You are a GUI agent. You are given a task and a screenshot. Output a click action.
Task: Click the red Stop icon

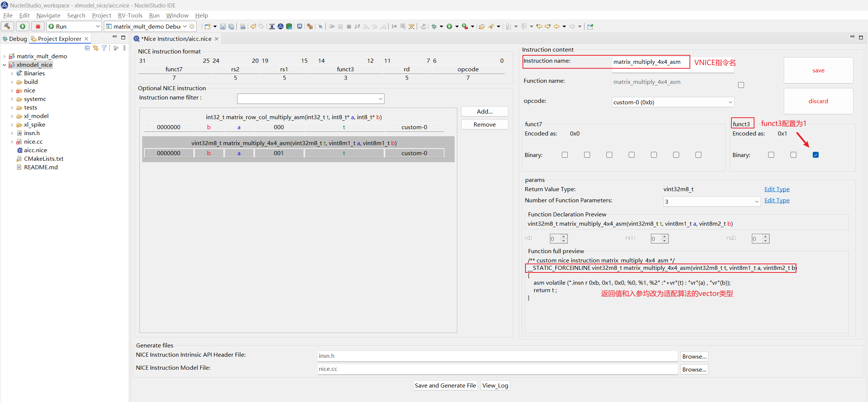(x=38, y=26)
